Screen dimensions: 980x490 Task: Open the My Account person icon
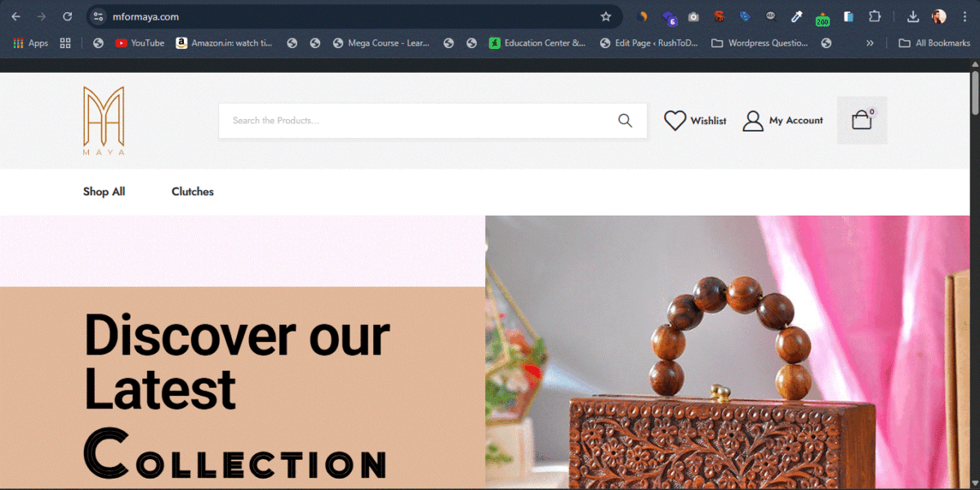click(752, 121)
